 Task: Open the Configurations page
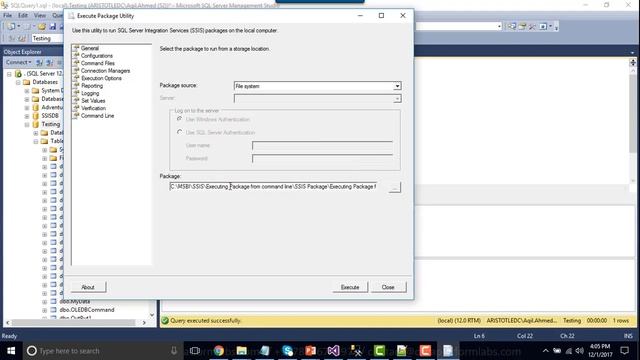click(x=96, y=56)
